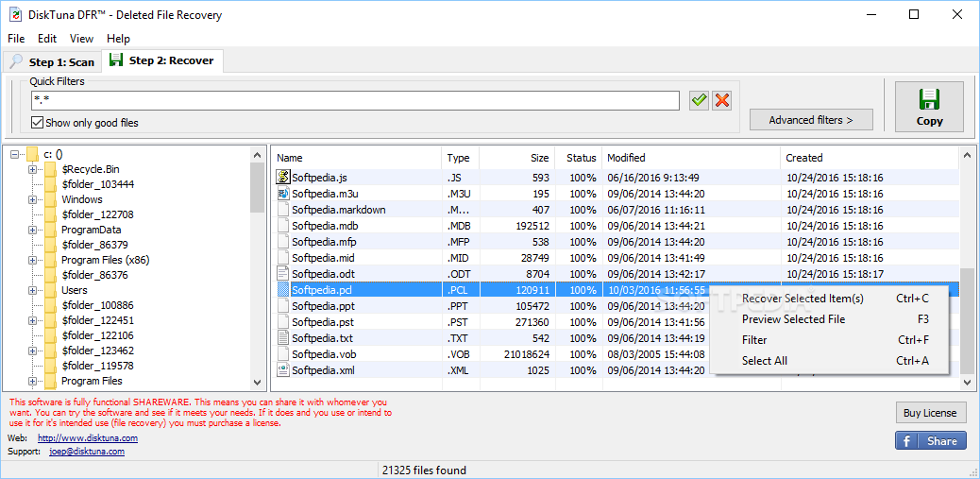Click the Softpedia.m3u file icon
Viewport: 980px width, 479px height.
283,194
